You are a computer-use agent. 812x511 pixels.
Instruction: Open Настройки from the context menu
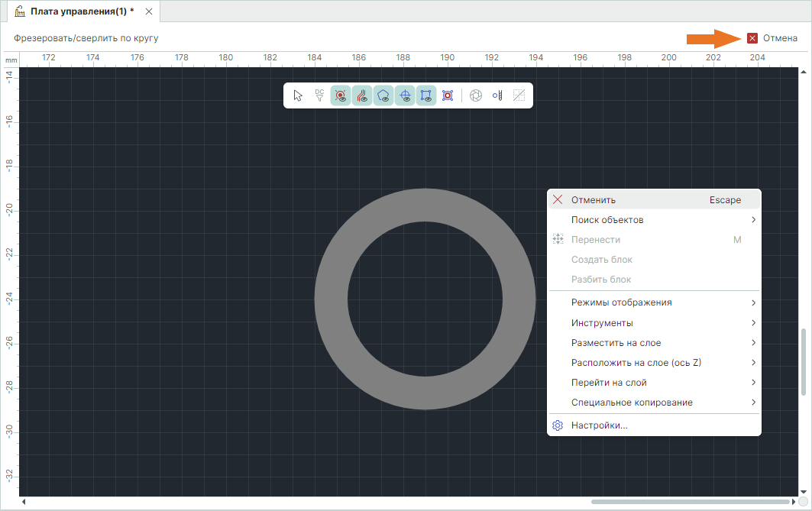coord(600,425)
